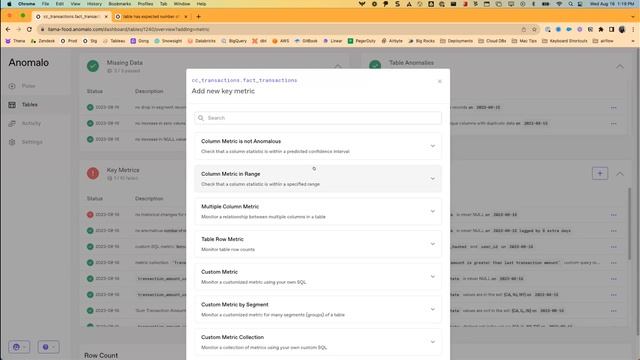Screen dimensions: 640x360
Task: Click the browser address bar
Action: tap(282, 29)
